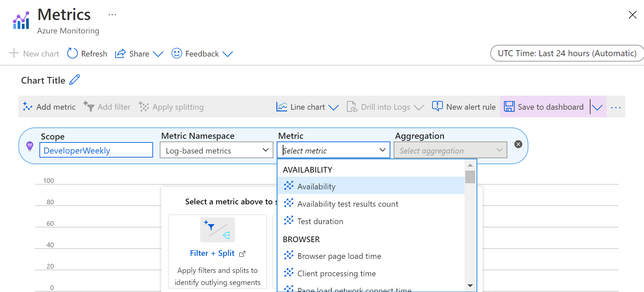Click the Add filter label
The image size is (644, 292).
114,107
